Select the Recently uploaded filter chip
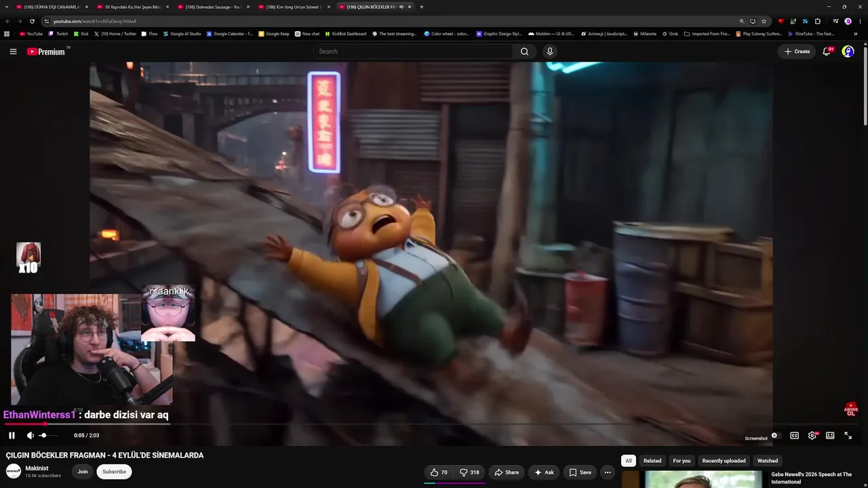This screenshot has width=868, height=488. coord(724,461)
